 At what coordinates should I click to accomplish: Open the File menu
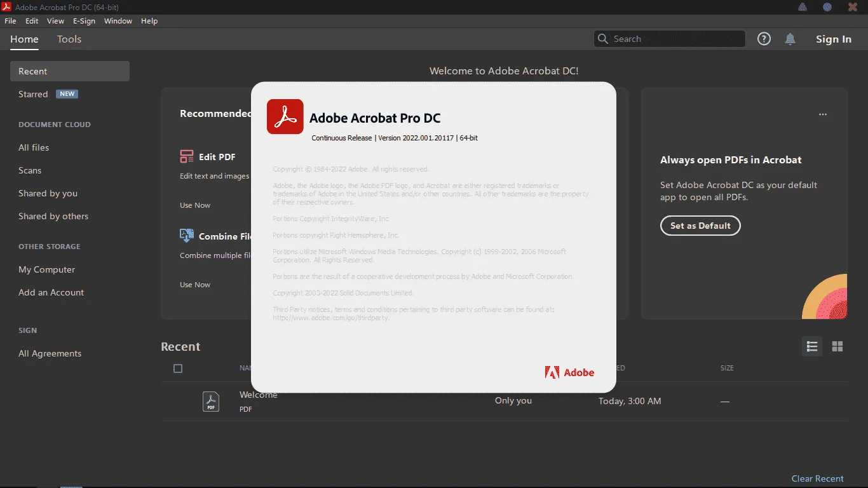point(10,21)
